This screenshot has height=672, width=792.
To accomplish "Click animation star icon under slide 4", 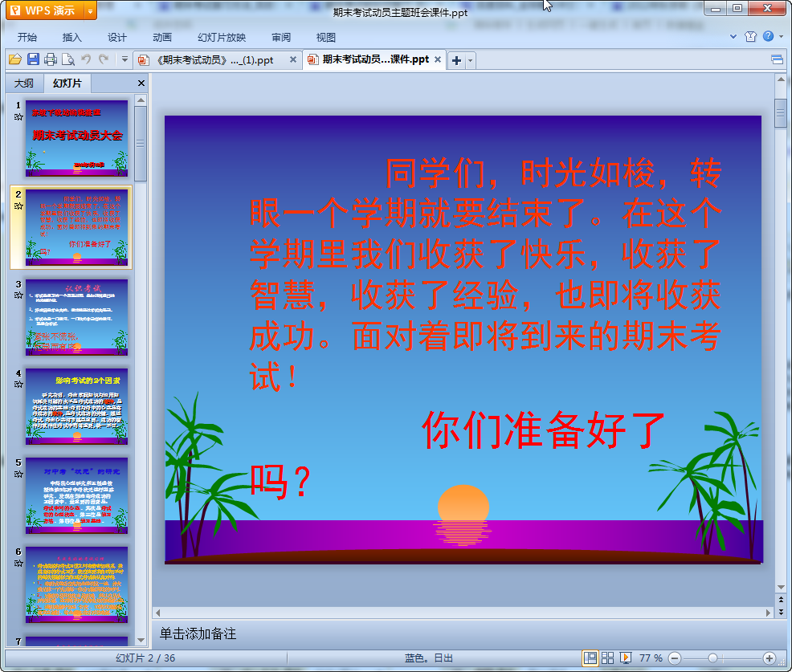I will tap(18, 385).
